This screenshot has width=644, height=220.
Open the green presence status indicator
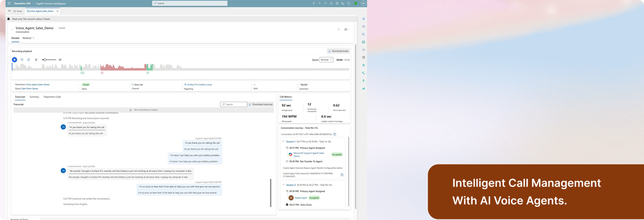[356, 3]
